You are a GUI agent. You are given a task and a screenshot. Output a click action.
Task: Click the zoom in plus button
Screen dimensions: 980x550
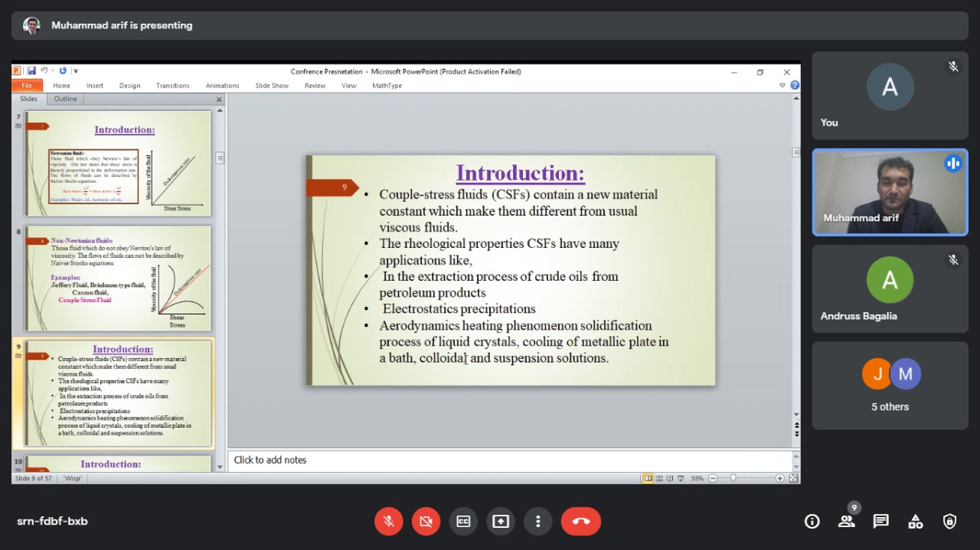tap(780, 478)
